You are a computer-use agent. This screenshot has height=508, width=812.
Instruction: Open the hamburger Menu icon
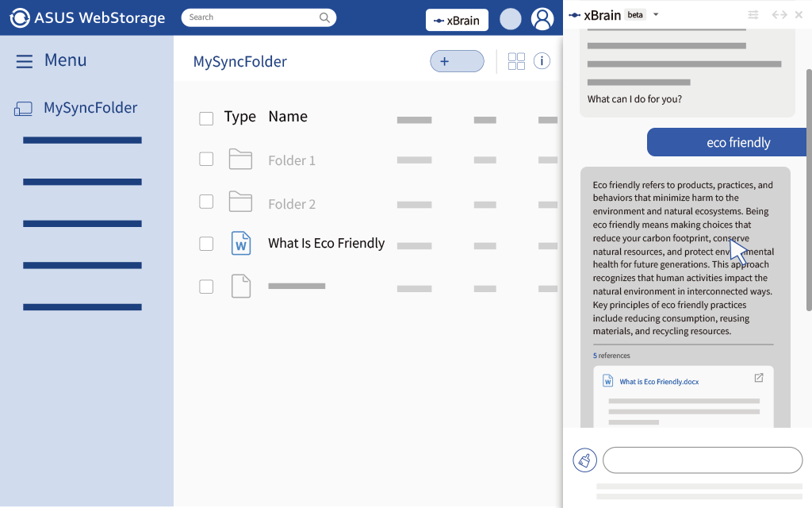tap(25, 61)
